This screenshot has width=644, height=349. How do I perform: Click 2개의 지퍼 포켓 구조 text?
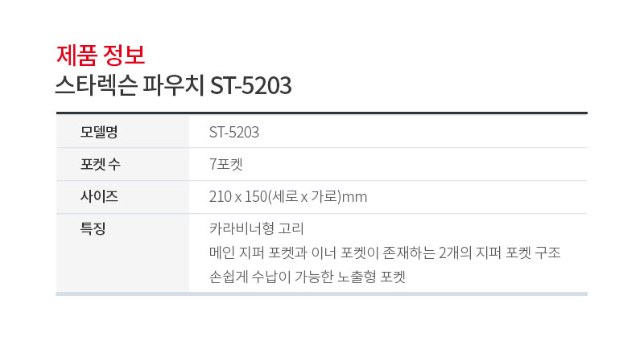tap(499, 253)
